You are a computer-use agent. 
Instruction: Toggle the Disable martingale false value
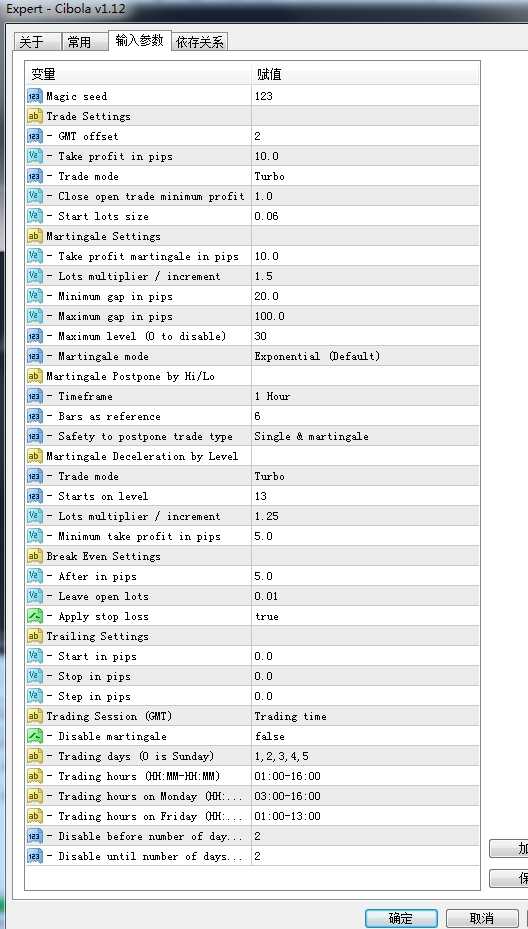(x=365, y=736)
